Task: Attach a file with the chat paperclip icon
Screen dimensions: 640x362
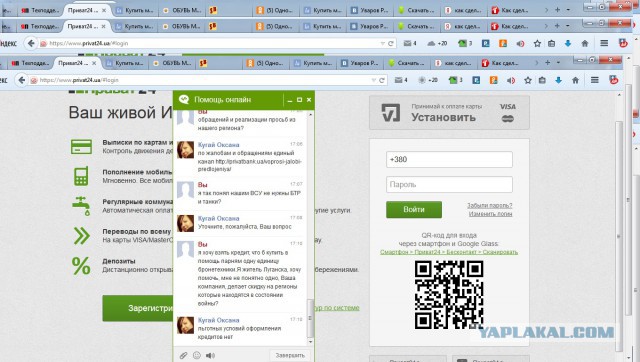Action: point(183,355)
